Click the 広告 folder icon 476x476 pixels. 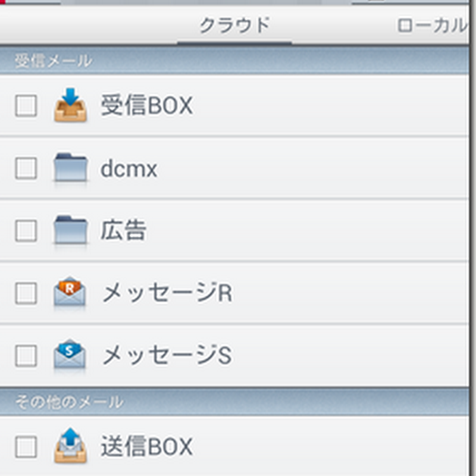point(70,231)
